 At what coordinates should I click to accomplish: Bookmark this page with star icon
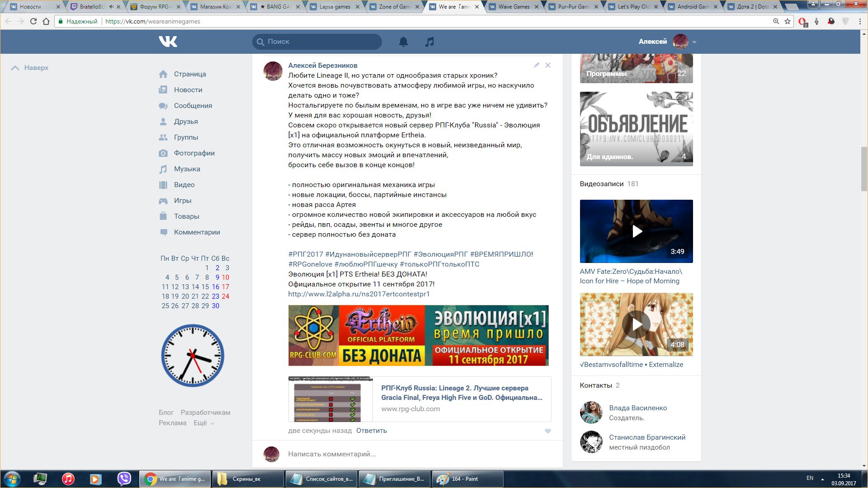pos(788,21)
